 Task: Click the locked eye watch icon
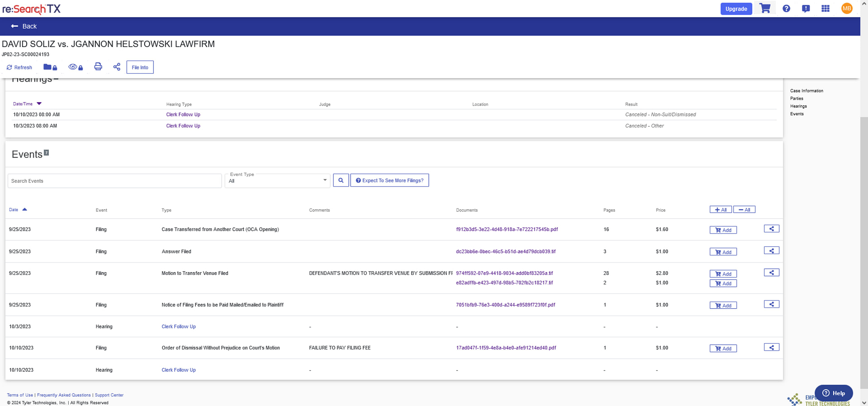pyautogui.click(x=76, y=67)
